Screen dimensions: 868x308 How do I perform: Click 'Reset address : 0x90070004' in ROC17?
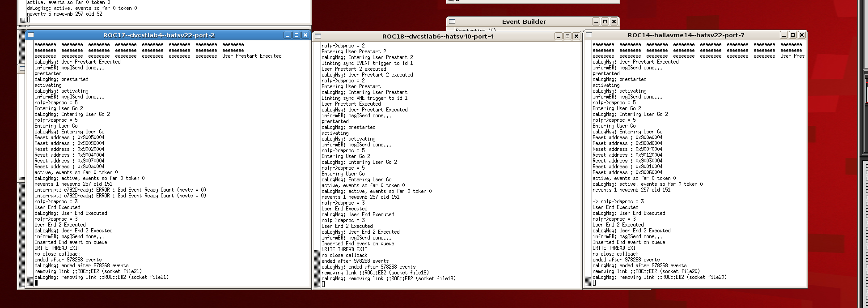(69, 161)
